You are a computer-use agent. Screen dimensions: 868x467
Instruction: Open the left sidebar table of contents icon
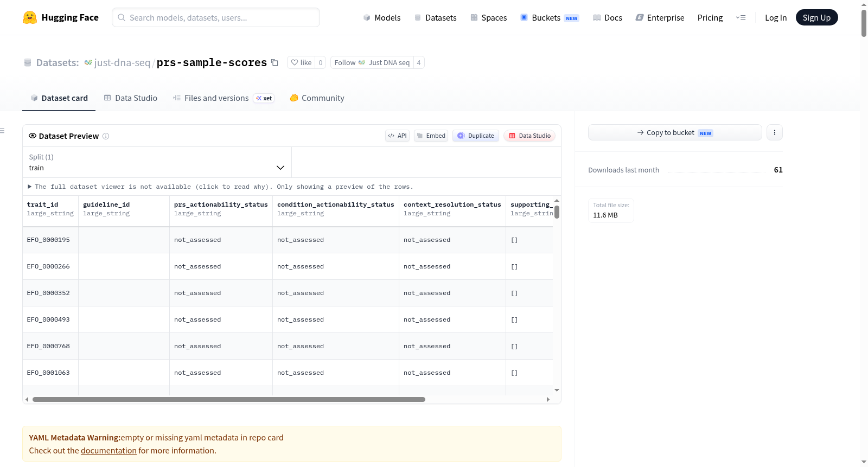pos(3,131)
